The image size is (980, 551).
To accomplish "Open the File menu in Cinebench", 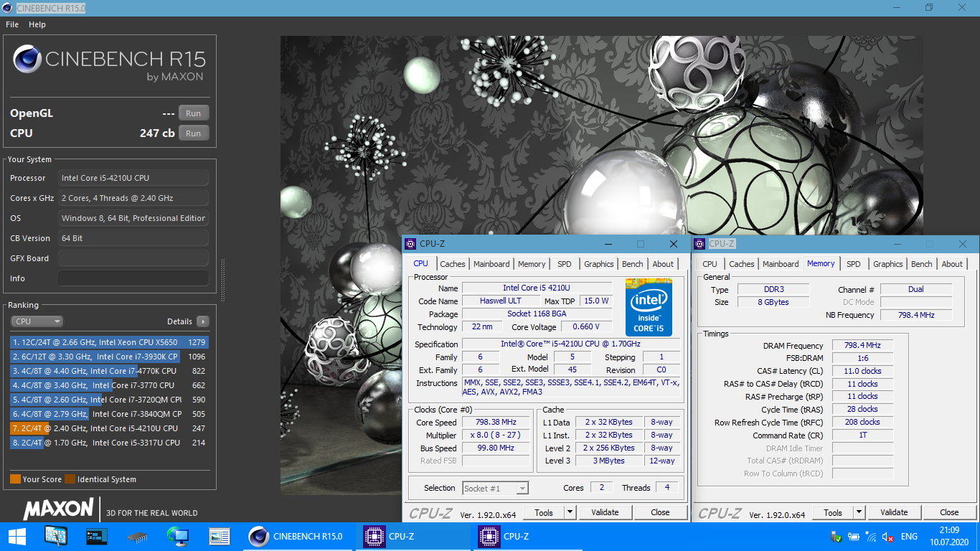I will coord(12,24).
